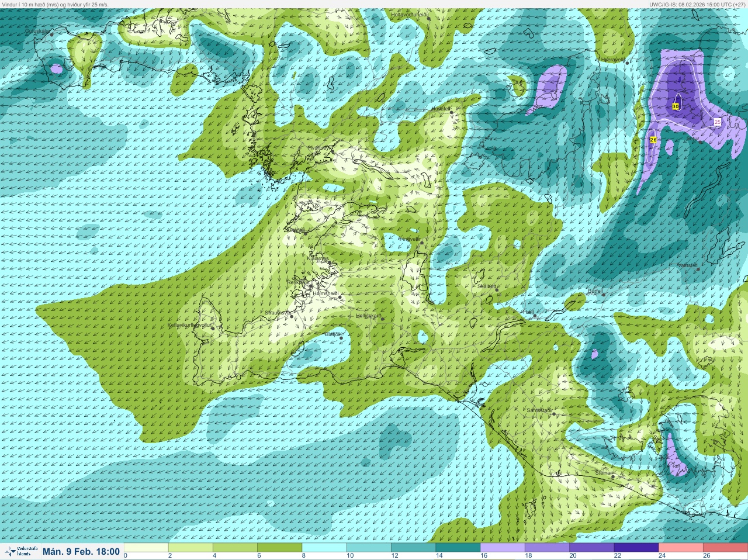Select the 14–16 m/s dark teal legend swatch
Image resolution: width=748 pixels, height=560 pixels.
point(458,548)
